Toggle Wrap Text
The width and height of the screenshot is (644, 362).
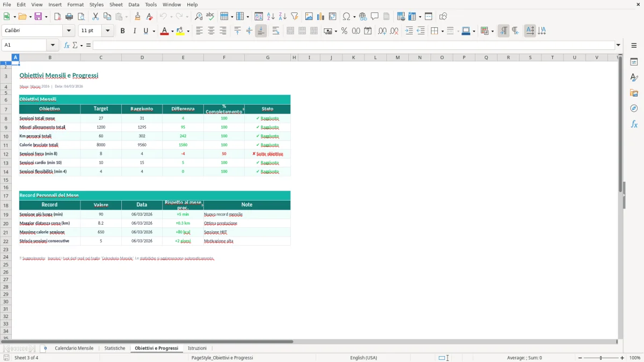(x=275, y=31)
